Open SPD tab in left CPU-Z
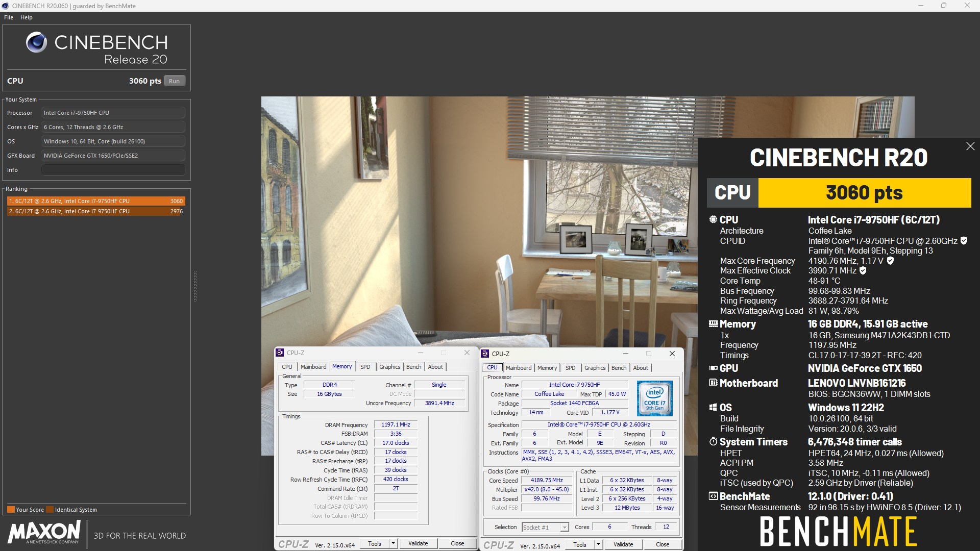Image resolution: width=980 pixels, height=551 pixels. coord(365,367)
